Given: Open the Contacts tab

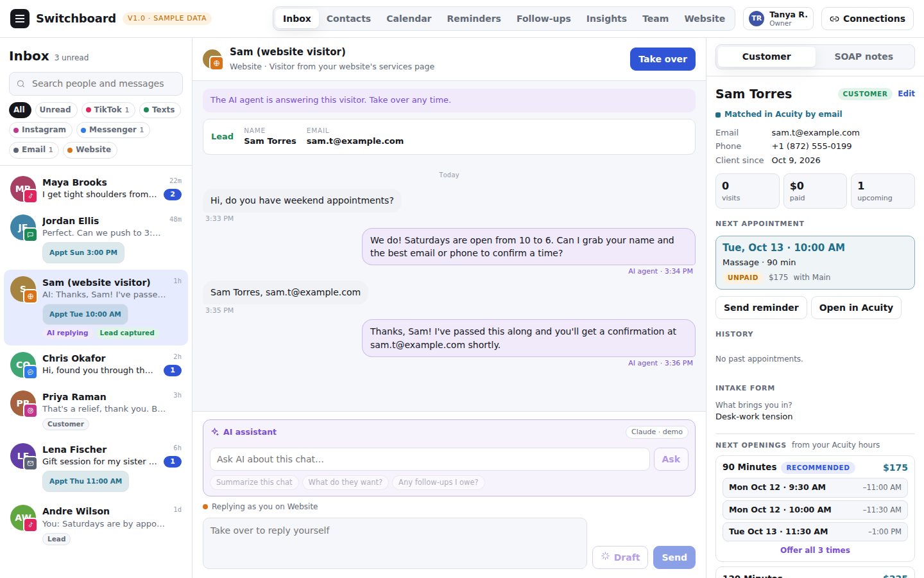Looking at the screenshot, I should [348, 19].
